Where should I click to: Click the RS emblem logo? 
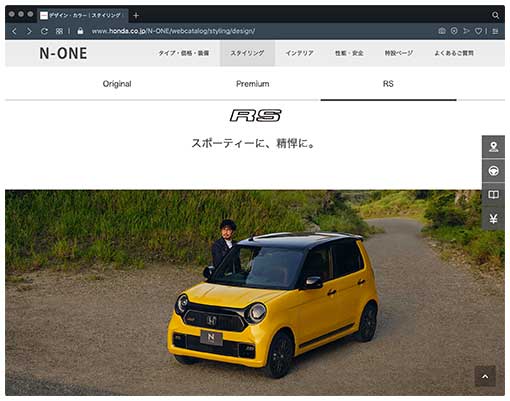click(255, 116)
